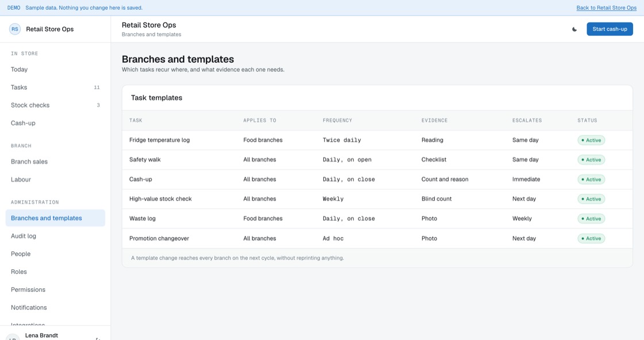Click the Start cash-up button
Viewport: 644px width, 340px height.
(x=609, y=29)
